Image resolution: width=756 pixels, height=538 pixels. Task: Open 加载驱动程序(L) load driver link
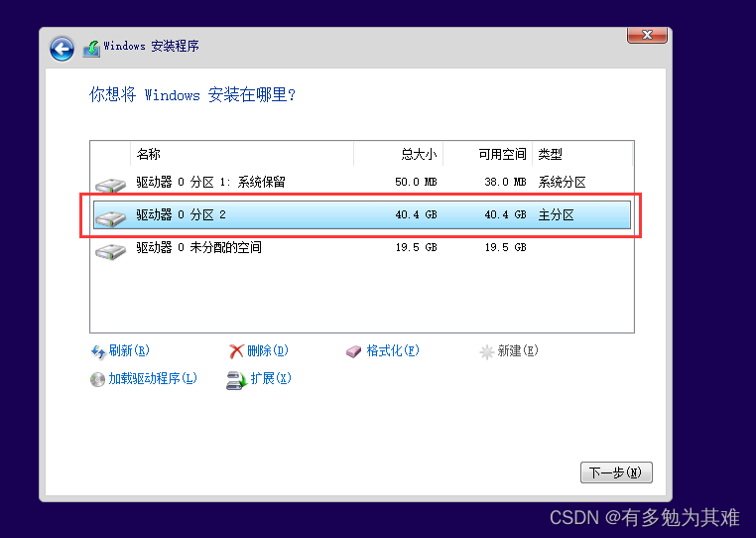153,378
